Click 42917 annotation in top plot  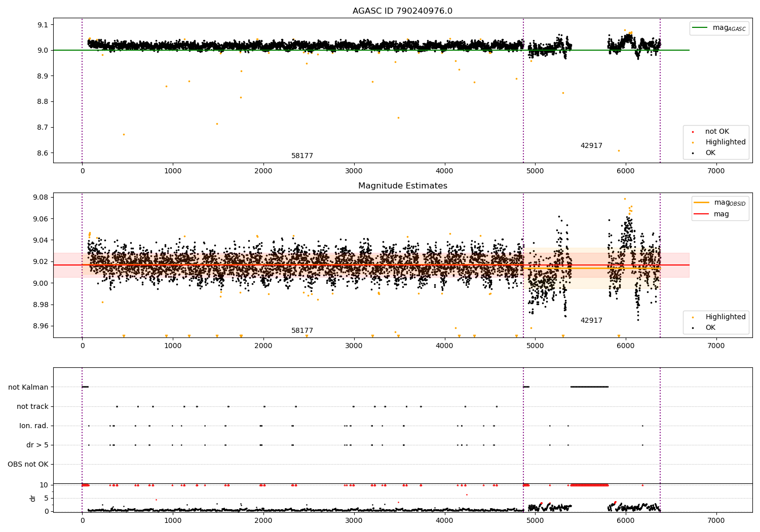591,146
